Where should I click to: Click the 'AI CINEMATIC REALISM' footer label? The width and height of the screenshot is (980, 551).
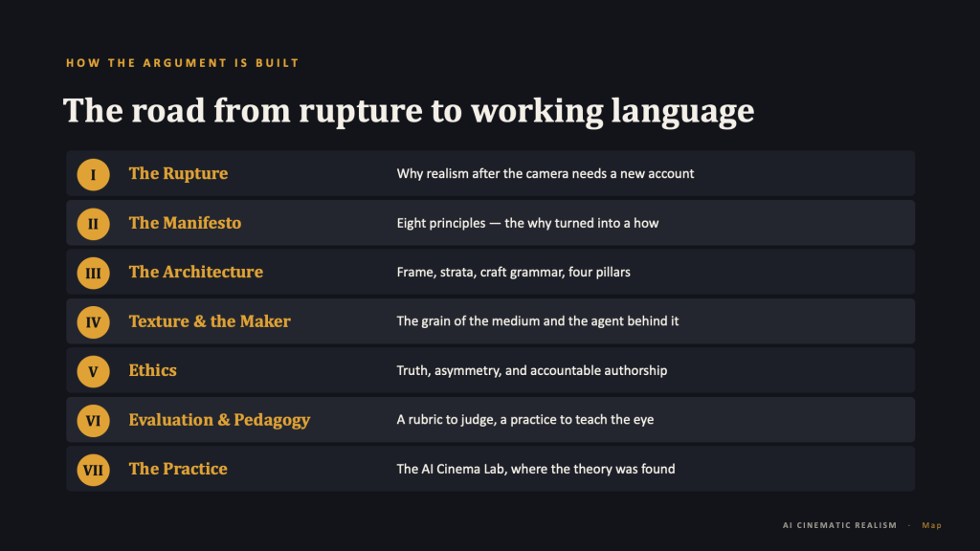(x=839, y=525)
